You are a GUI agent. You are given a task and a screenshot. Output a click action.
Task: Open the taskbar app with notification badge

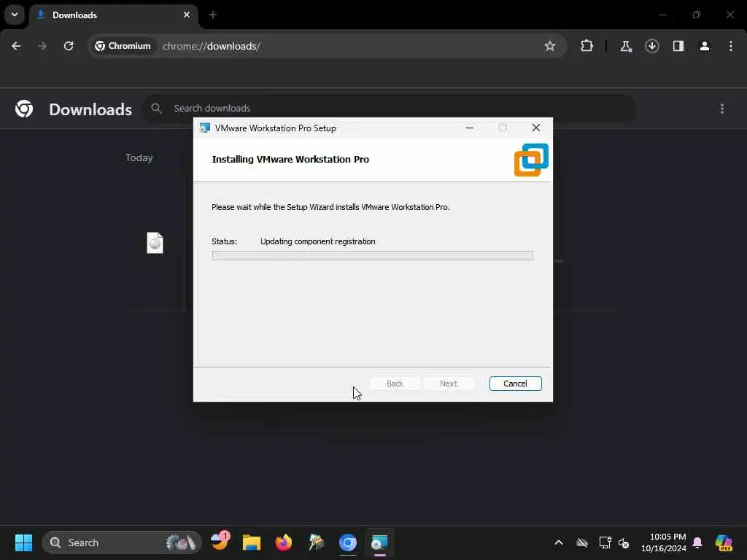click(220, 542)
